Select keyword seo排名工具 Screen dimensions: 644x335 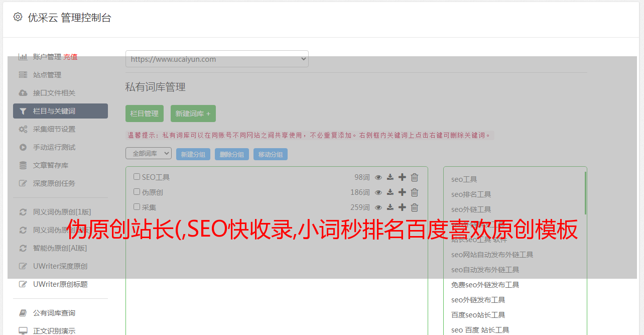pos(471,194)
